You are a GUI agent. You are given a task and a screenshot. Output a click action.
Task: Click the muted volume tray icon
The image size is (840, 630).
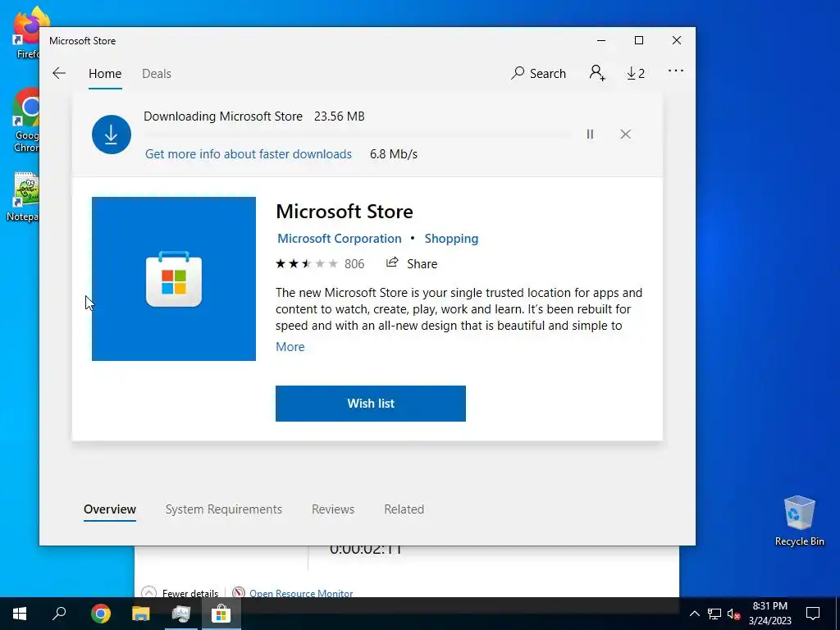pyautogui.click(x=733, y=614)
